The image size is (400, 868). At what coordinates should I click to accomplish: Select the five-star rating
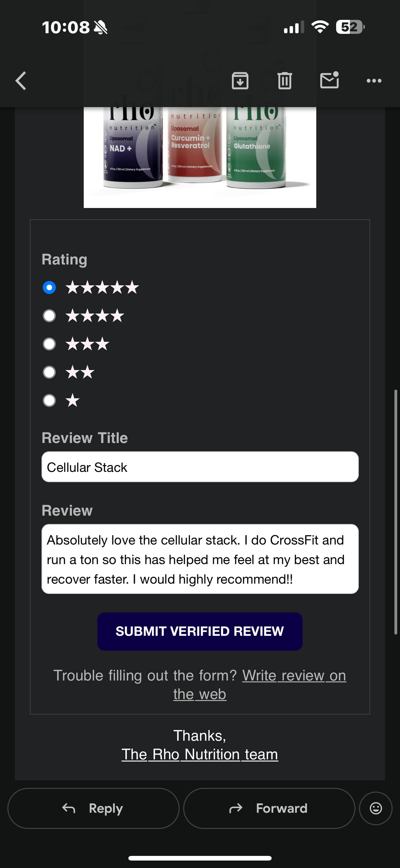click(50, 287)
